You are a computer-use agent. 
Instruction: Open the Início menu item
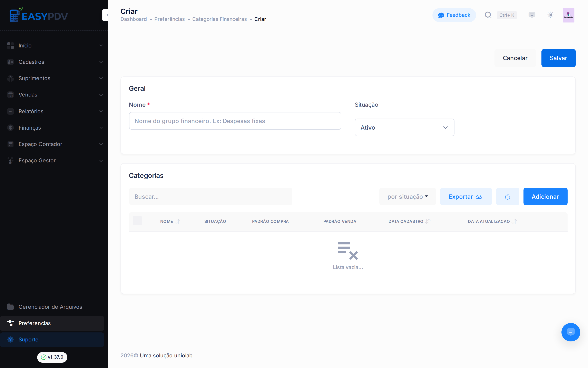coord(52,46)
